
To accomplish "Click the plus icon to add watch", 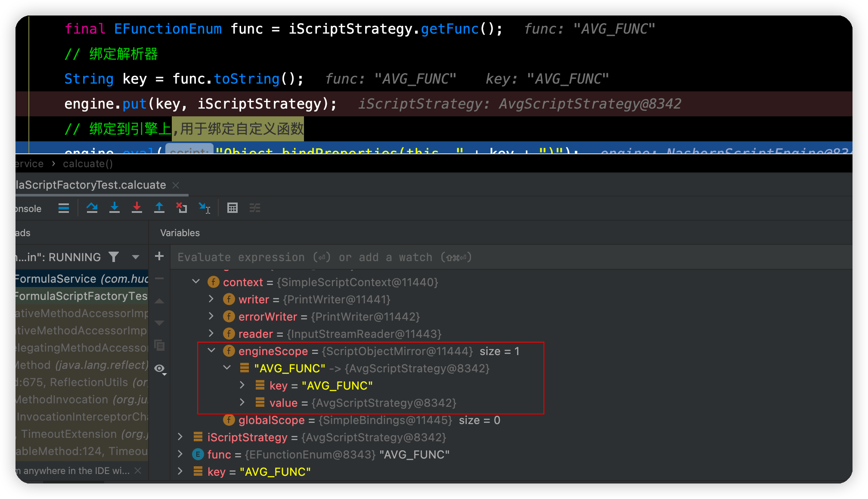I will [x=159, y=256].
